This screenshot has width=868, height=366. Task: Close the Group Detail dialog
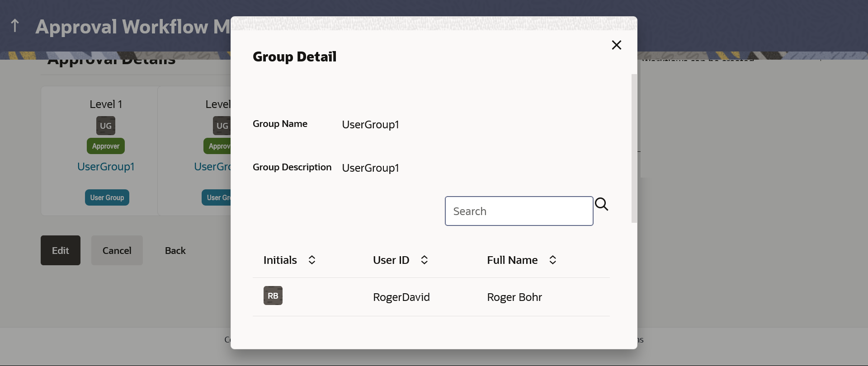[616, 45]
